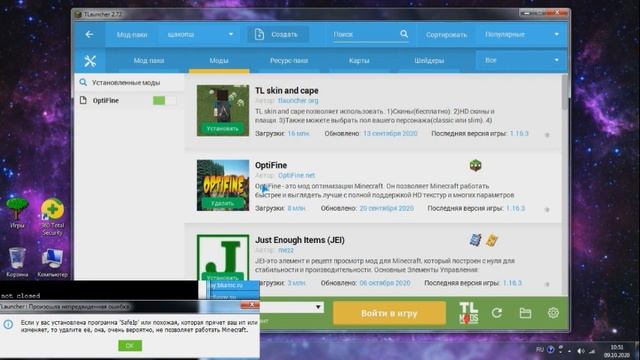Favorite the OptiFine mod with its star
Screen dimensions: 640x360
[x=547, y=209]
